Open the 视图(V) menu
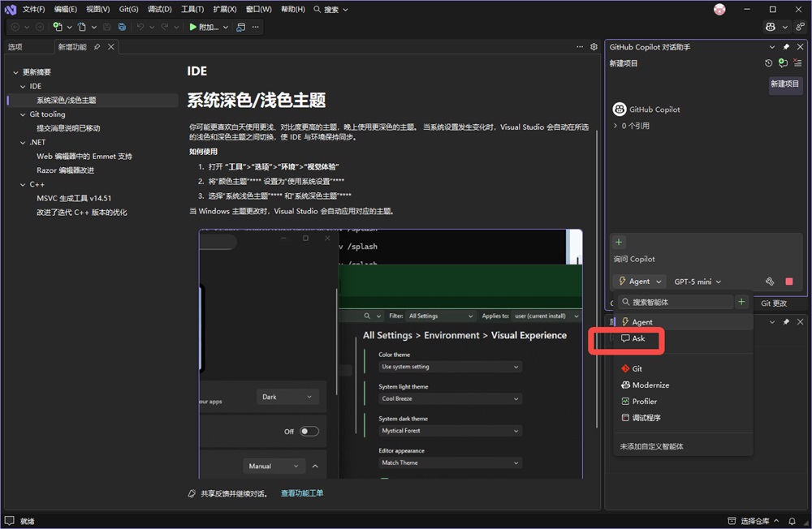The width and height of the screenshot is (812, 529). 98,9
